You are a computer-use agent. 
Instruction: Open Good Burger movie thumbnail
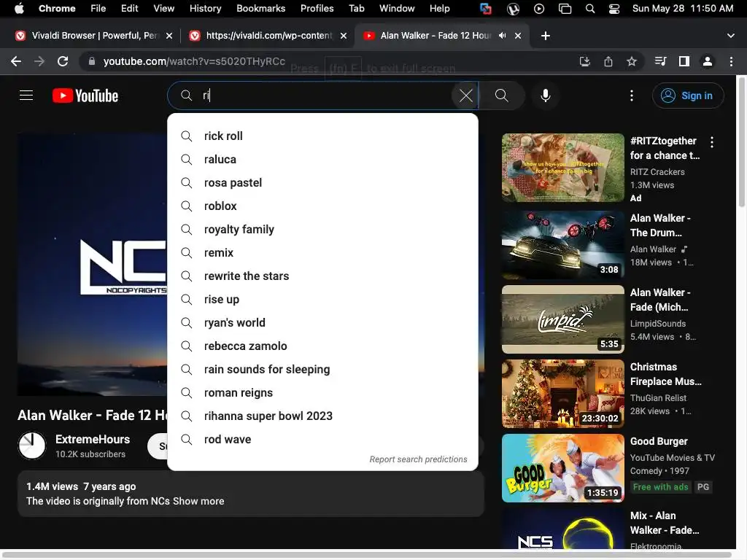[x=562, y=467]
